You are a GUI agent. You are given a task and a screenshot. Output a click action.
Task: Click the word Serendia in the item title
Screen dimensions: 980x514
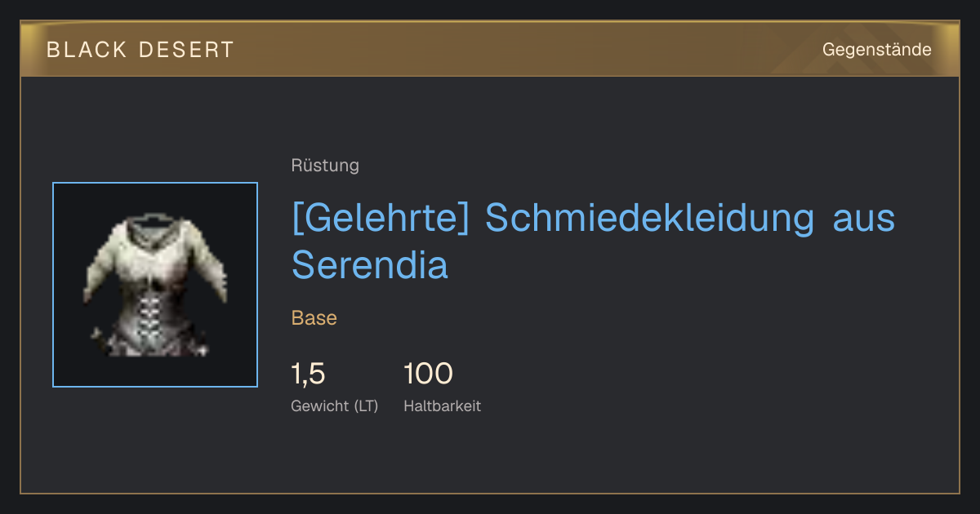(370, 265)
